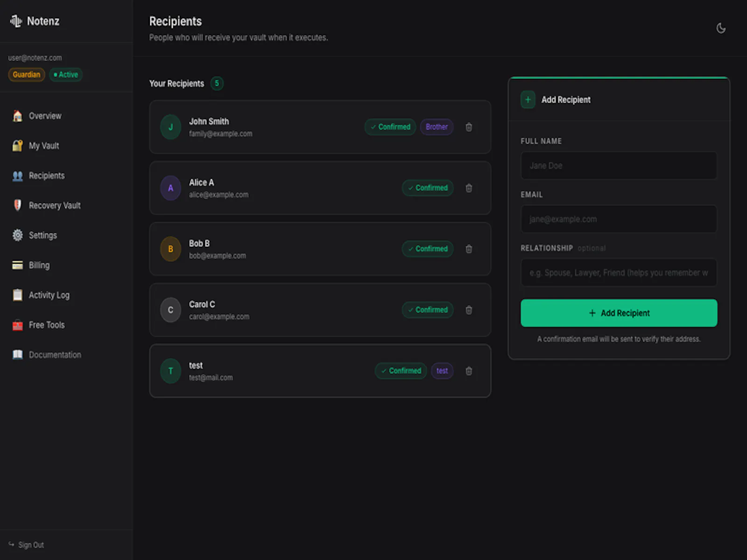
Task: Click the John Smith name
Action: 209,121
